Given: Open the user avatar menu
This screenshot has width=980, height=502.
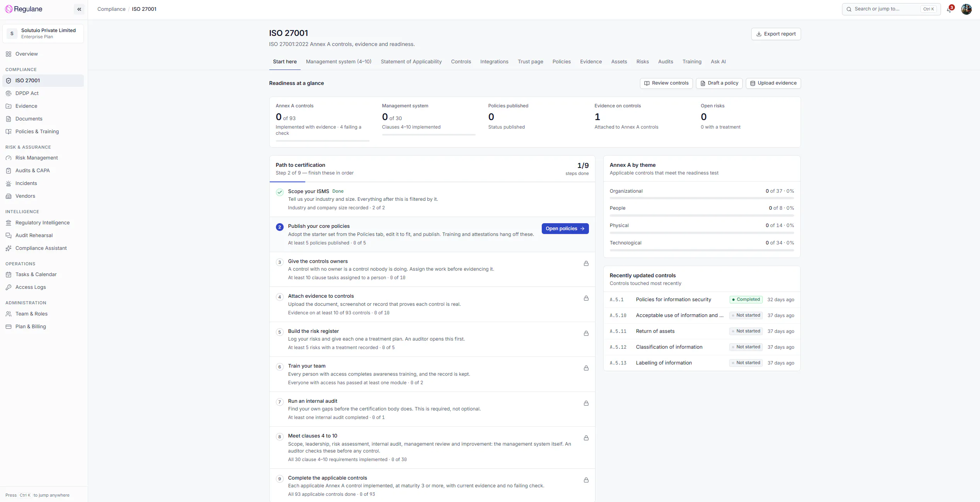Looking at the screenshot, I should pos(966,9).
